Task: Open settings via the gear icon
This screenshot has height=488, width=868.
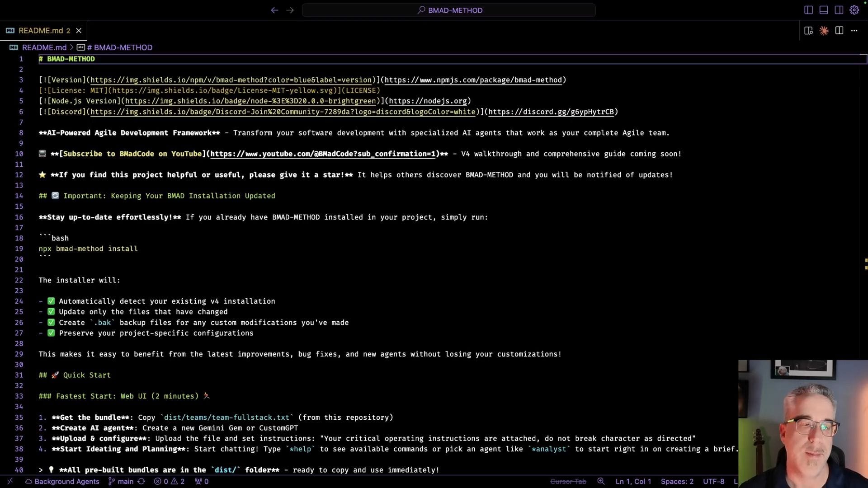Action: [854, 10]
